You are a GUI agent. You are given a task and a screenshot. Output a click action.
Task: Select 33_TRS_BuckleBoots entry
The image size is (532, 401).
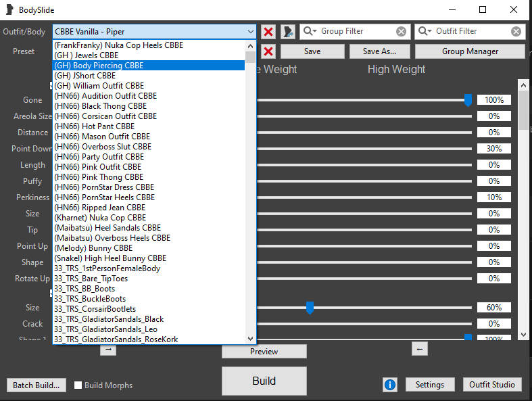[149, 299]
